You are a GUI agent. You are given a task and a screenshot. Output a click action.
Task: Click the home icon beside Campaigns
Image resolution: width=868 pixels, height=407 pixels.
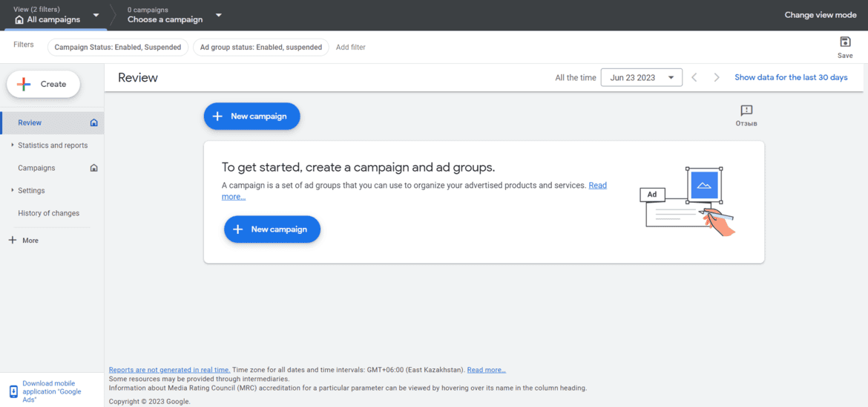point(93,167)
